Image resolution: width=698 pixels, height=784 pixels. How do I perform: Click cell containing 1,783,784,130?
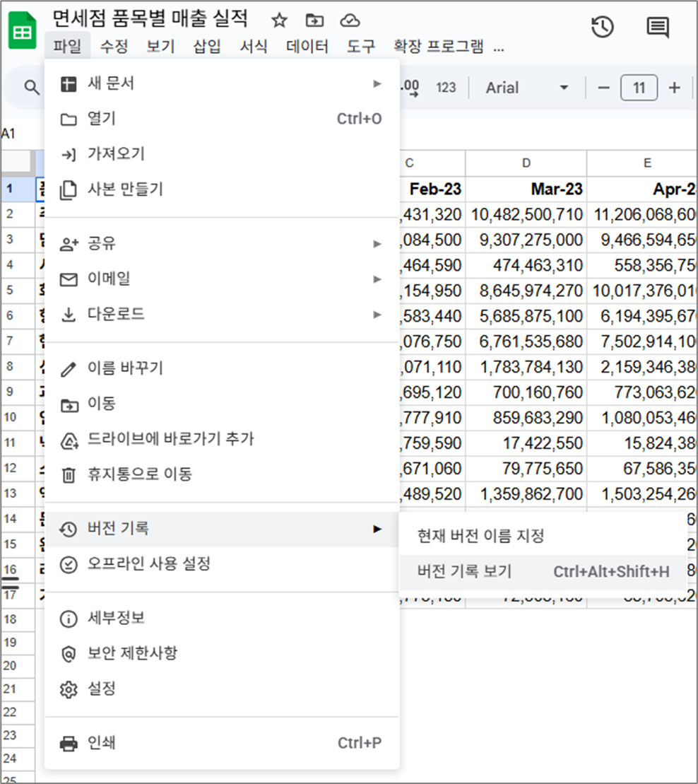526,368
